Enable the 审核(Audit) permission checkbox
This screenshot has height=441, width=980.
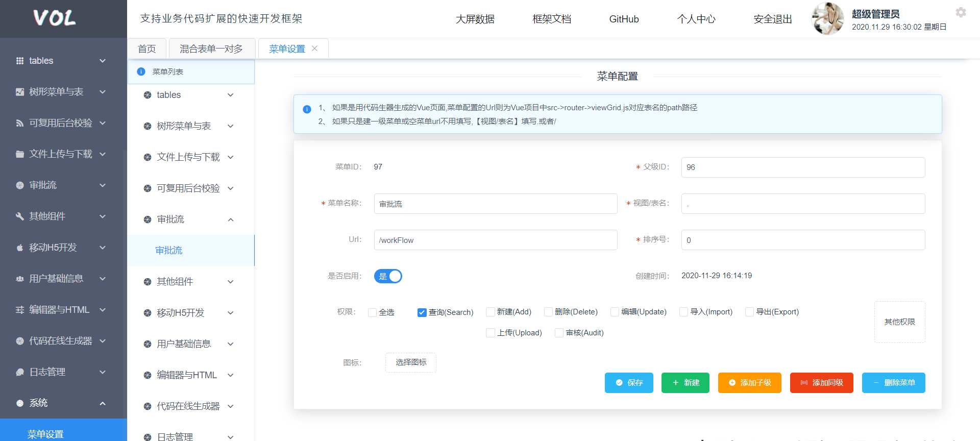point(559,333)
